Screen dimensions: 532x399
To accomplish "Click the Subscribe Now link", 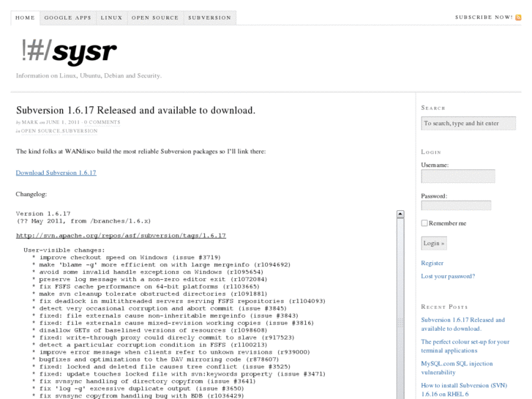I will 484,18.
